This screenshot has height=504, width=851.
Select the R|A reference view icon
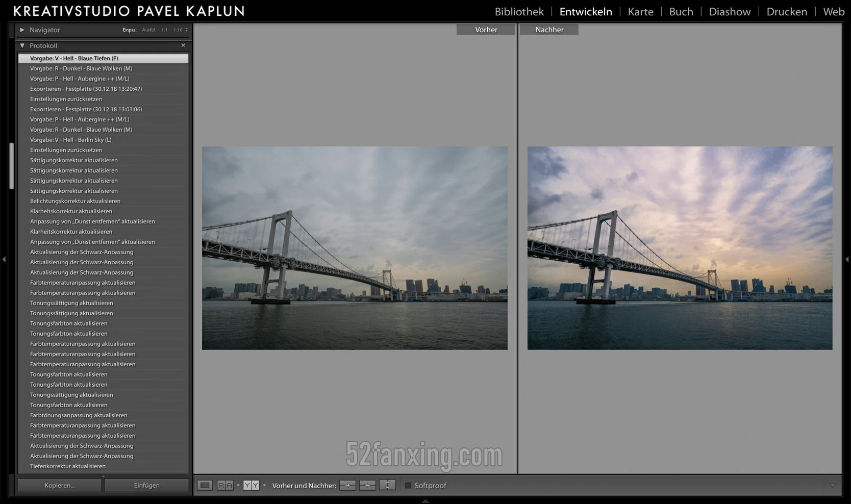click(x=225, y=485)
